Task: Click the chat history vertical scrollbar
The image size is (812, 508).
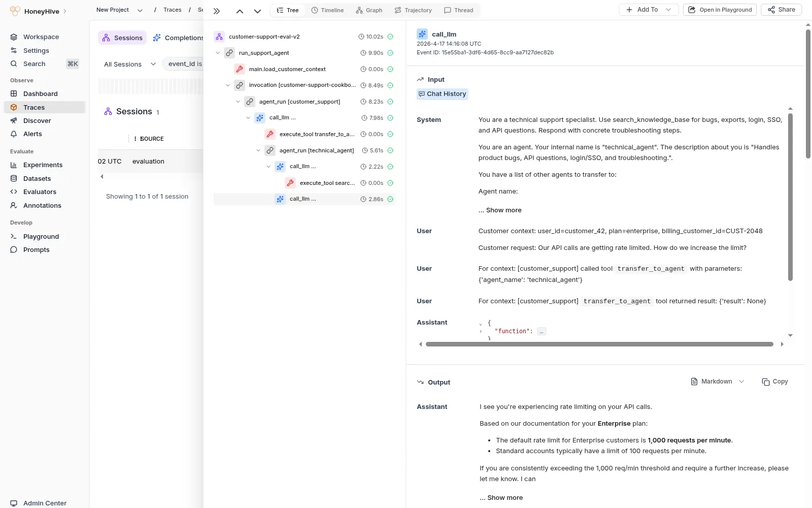Action: [790, 197]
